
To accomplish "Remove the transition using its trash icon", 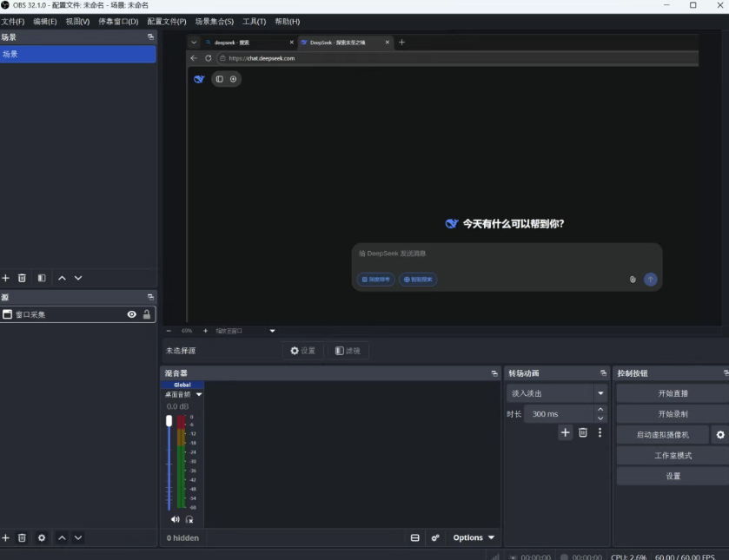I will point(583,432).
